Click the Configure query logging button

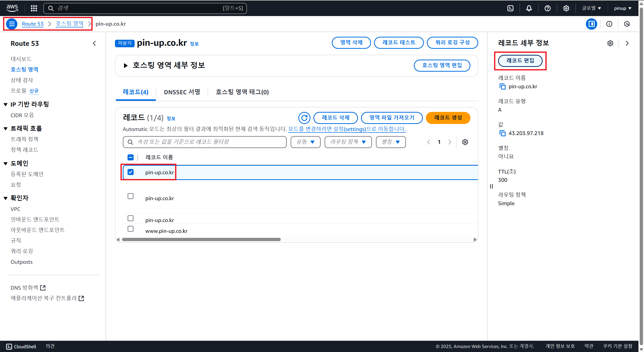pos(453,42)
